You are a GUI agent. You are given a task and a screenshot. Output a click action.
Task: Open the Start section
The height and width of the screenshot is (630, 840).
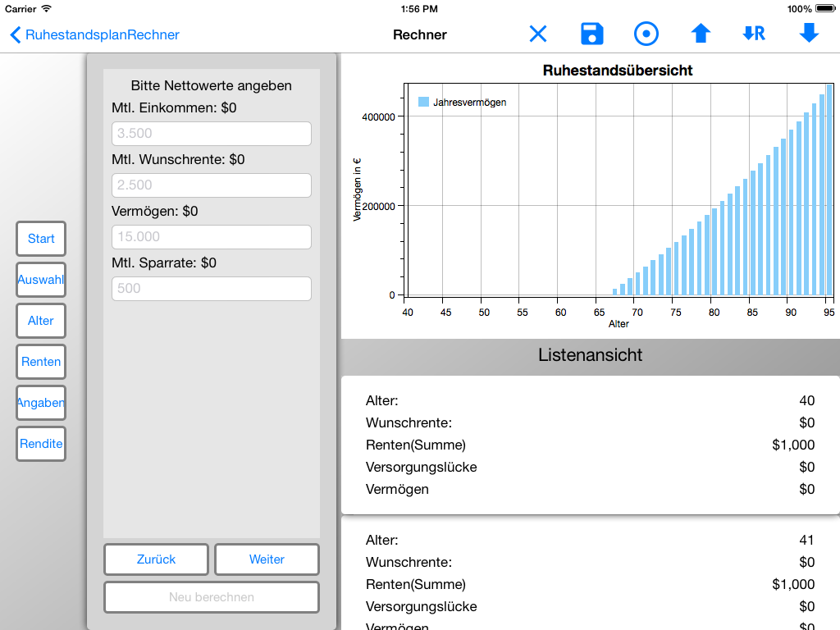point(41,239)
